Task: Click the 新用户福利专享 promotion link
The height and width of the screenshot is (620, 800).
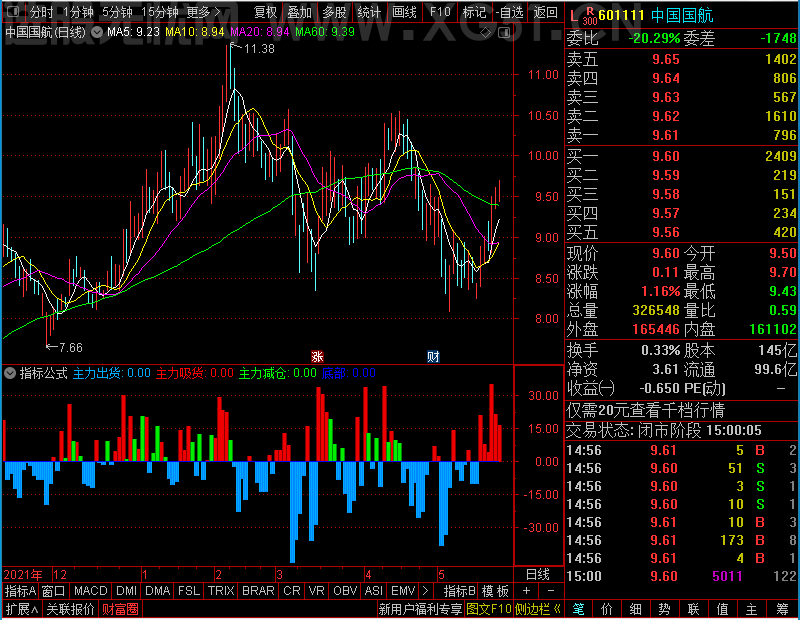Action: tap(420, 609)
